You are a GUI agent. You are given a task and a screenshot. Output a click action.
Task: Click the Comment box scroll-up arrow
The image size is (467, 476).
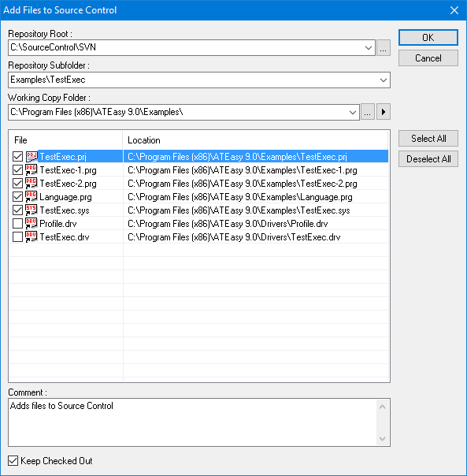[382, 407]
